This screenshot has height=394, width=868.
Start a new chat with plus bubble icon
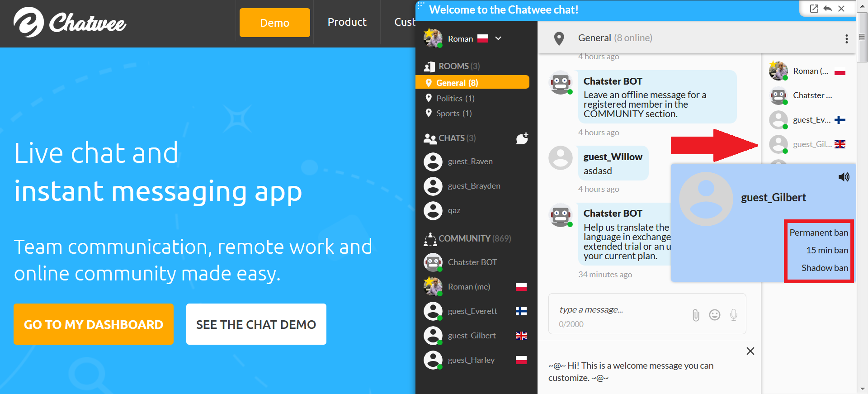pyautogui.click(x=522, y=138)
